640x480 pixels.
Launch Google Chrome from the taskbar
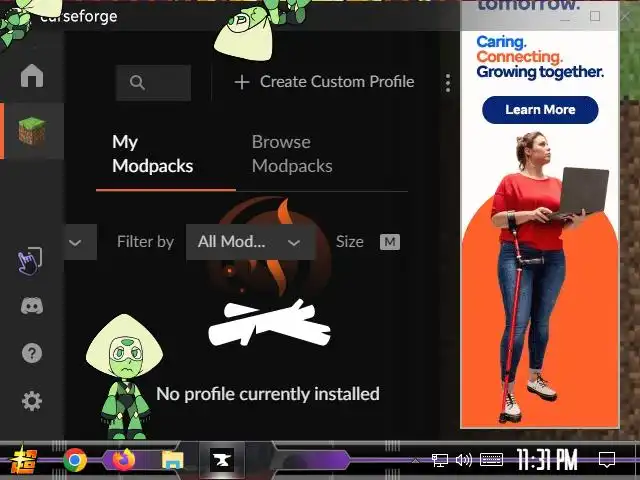[75, 460]
